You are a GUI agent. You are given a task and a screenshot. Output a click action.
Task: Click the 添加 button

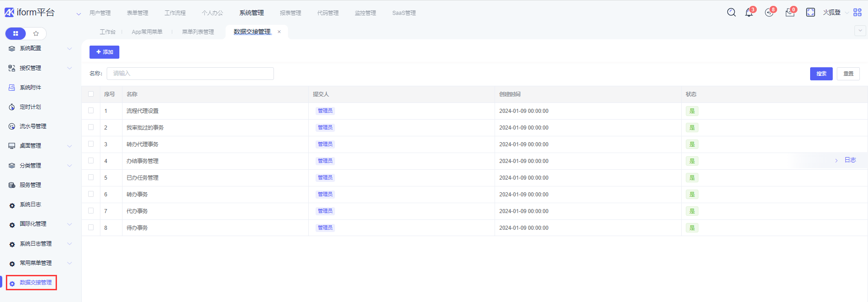click(x=104, y=52)
